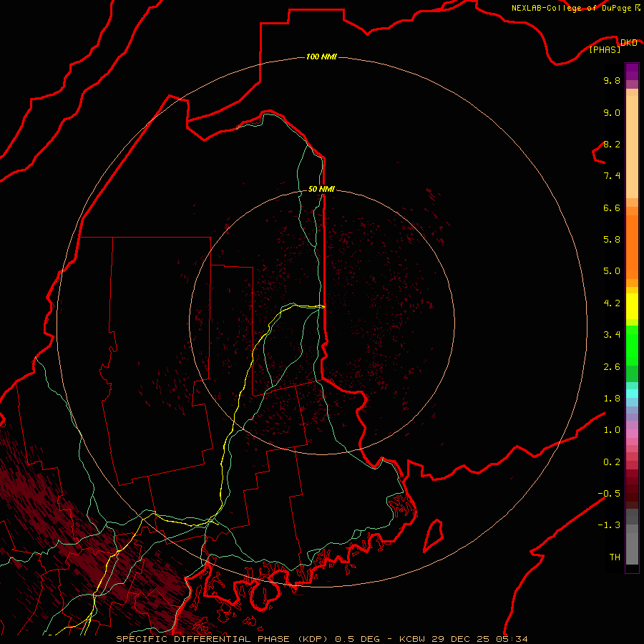644x644 pixels.
Task: Click the 1.0 color scale value
Action: (x=612, y=430)
